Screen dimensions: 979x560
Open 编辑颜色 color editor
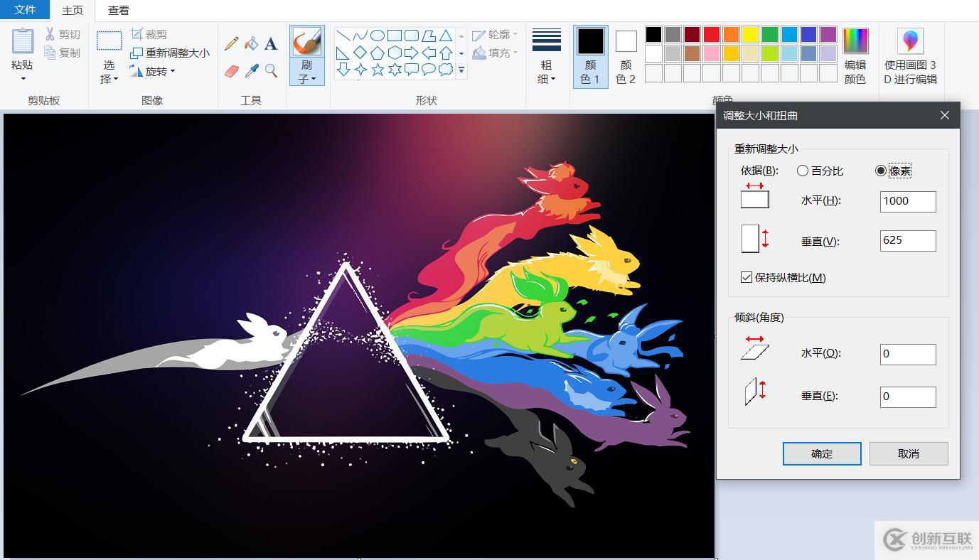click(x=855, y=57)
